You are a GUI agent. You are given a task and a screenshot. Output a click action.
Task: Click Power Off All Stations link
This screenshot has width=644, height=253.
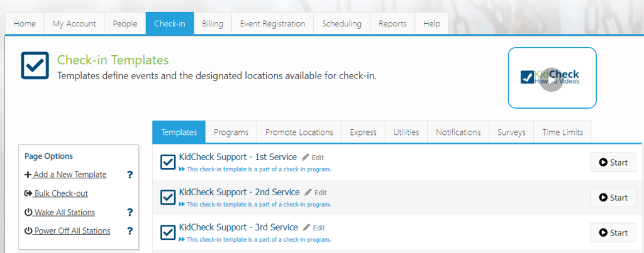[x=67, y=231]
